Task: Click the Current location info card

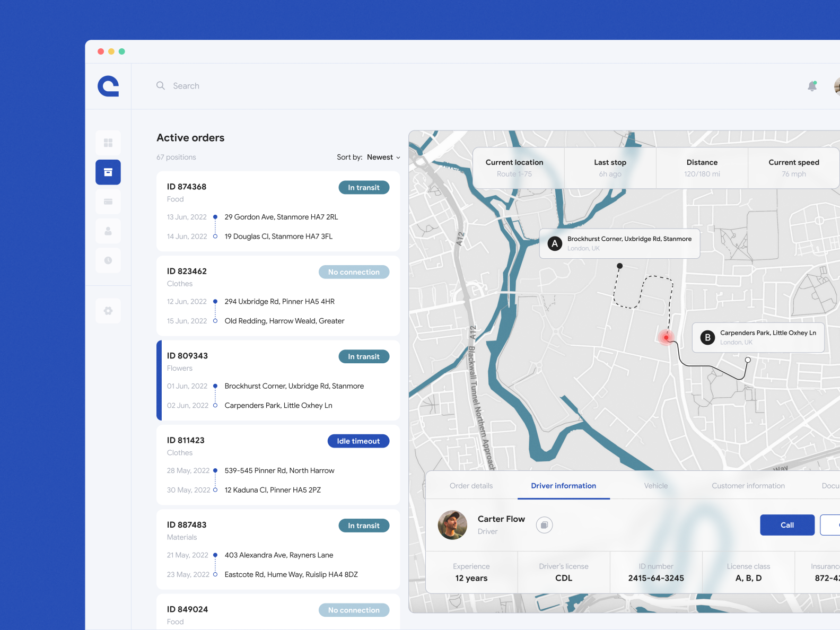Action: tap(519, 168)
